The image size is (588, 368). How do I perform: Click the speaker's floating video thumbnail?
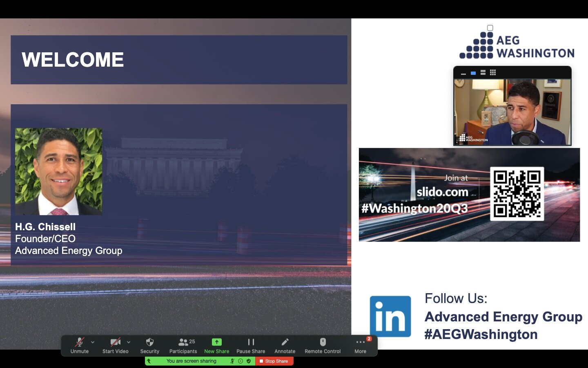[512, 112]
